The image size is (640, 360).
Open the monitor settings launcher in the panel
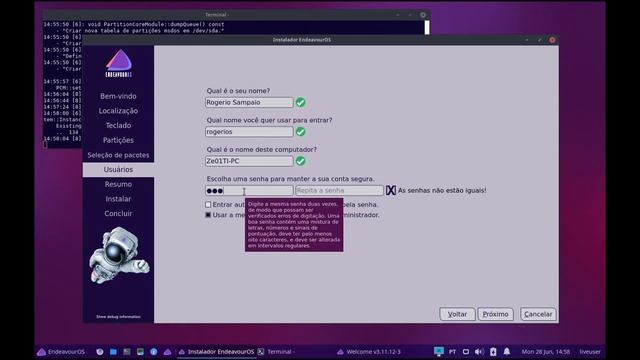[140, 352]
